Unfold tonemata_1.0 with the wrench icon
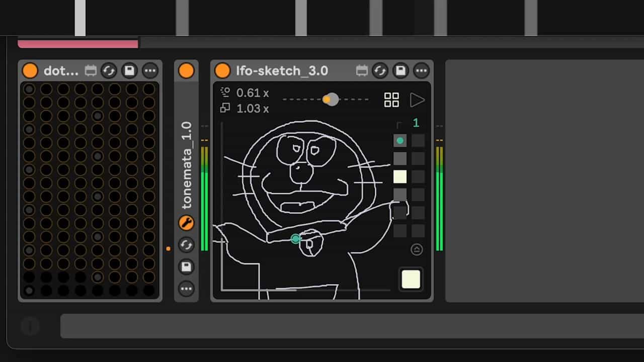This screenshot has width=644, height=362. (x=186, y=223)
